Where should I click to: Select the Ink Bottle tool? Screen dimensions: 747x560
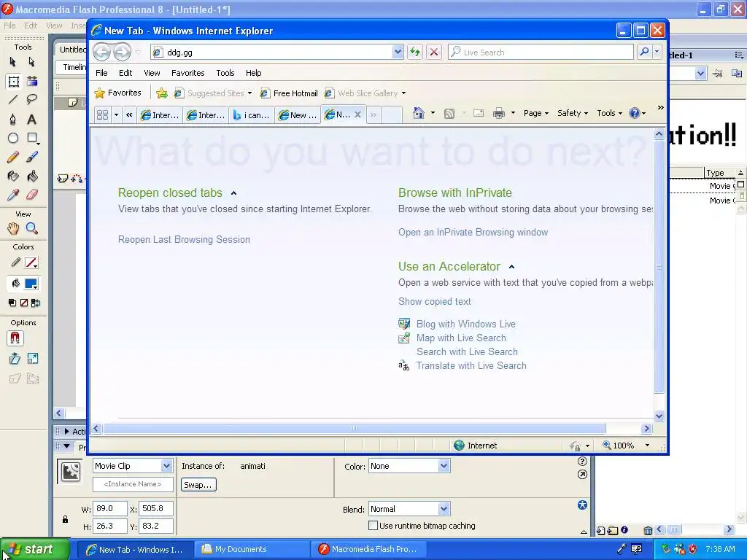pos(13,176)
